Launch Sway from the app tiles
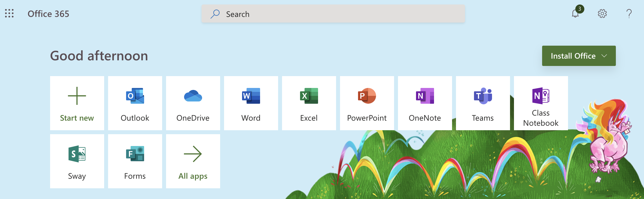 click(x=77, y=161)
